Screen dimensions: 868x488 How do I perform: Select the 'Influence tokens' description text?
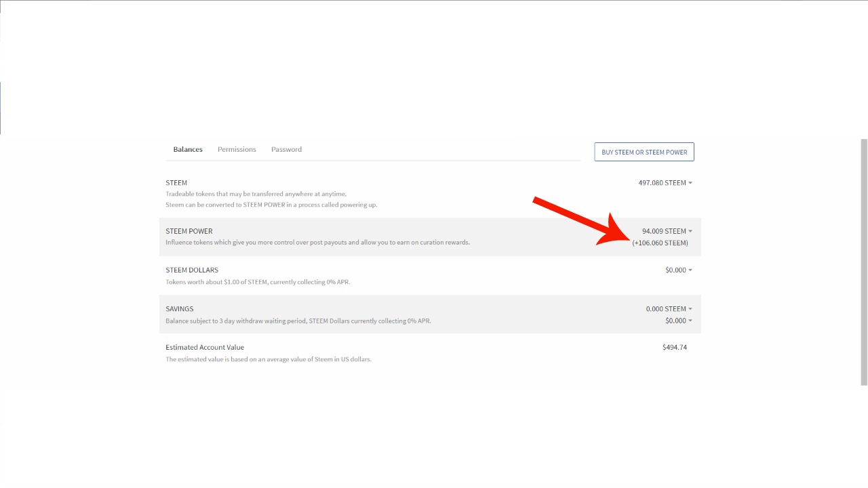click(x=317, y=243)
